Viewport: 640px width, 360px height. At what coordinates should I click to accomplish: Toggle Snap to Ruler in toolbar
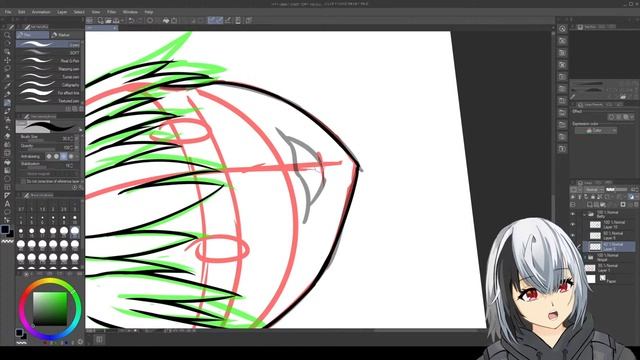point(212,20)
